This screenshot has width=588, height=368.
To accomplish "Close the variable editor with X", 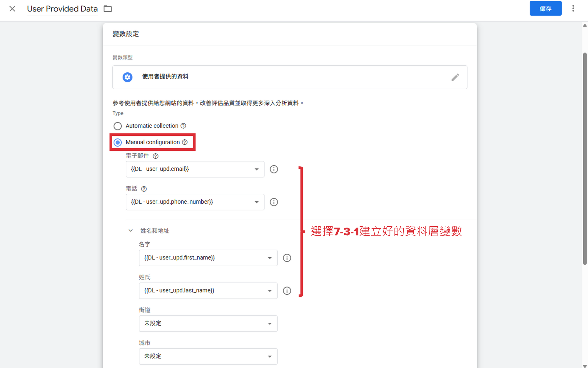I will coord(12,9).
